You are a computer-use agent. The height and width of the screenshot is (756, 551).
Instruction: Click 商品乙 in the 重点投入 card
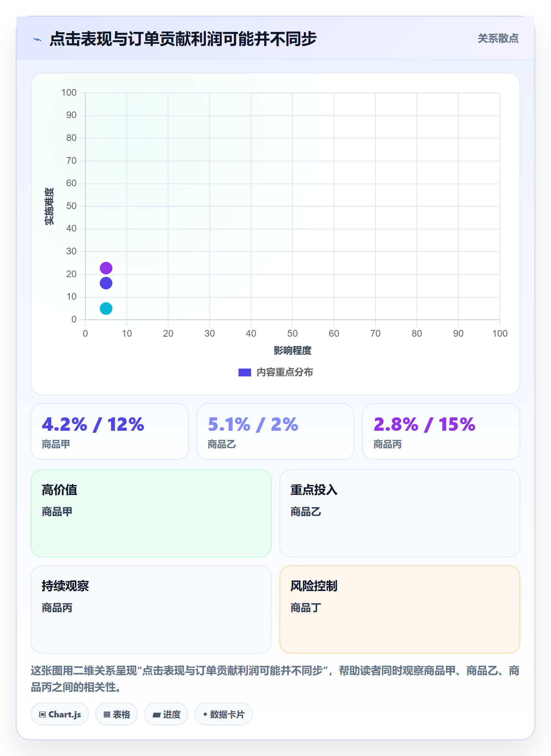[x=306, y=512]
